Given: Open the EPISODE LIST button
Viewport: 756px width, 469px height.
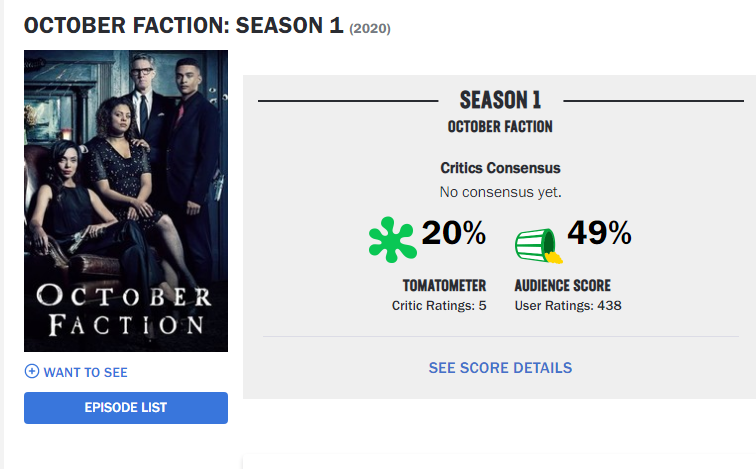Looking at the screenshot, I should pyautogui.click(x=126, y=407).
